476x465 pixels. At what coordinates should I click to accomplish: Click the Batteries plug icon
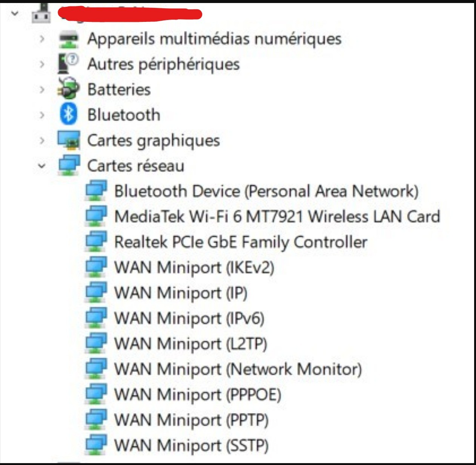[68, 89]
